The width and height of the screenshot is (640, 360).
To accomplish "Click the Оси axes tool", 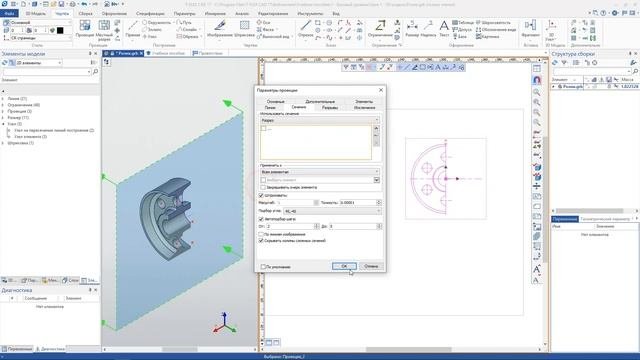I will 264,23.
